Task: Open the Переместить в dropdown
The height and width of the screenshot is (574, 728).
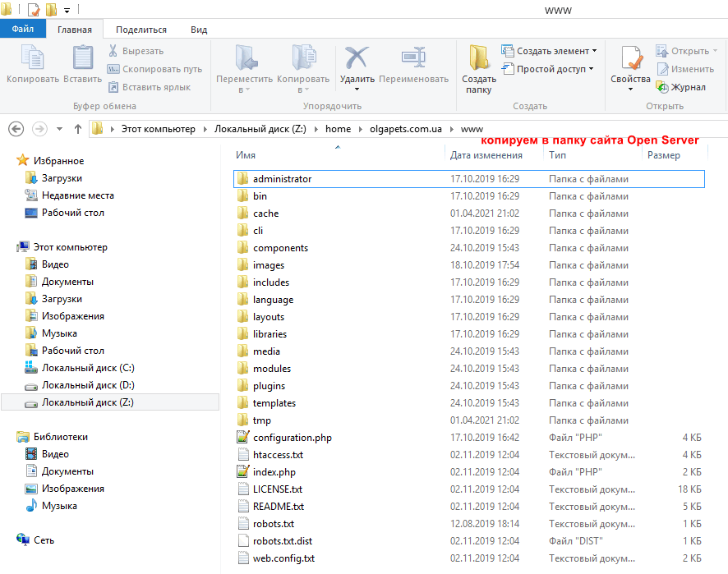Action: click(x=245, y=68)
